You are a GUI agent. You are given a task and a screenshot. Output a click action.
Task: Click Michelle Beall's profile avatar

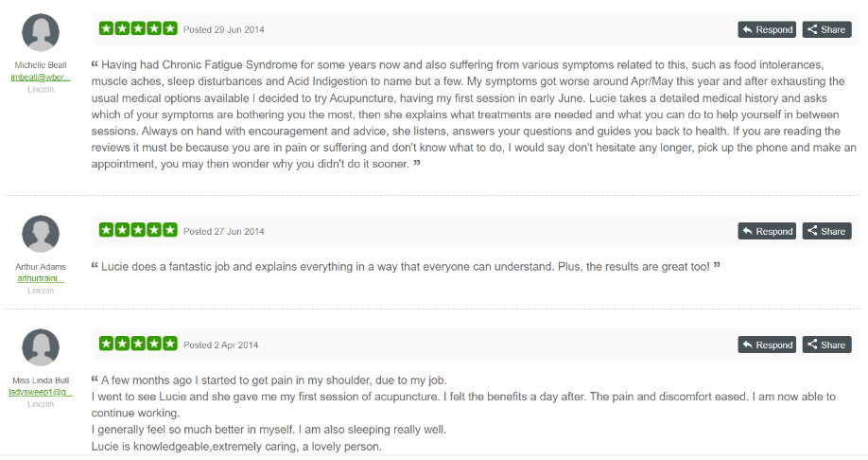(x=41, y=33)
